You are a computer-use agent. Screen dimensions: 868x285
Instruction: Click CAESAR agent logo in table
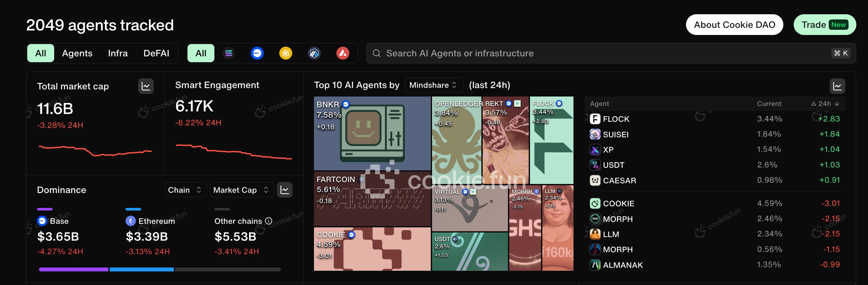click(595, 180)
